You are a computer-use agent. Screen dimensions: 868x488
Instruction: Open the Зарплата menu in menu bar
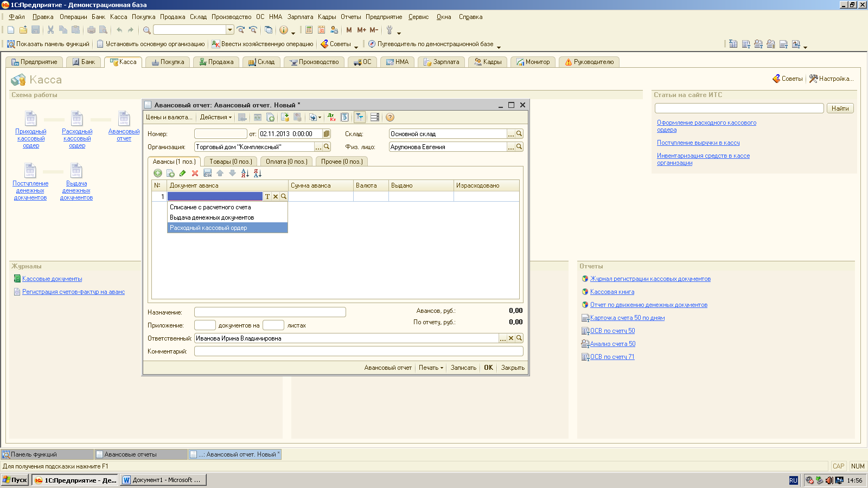tap(300, 17)
